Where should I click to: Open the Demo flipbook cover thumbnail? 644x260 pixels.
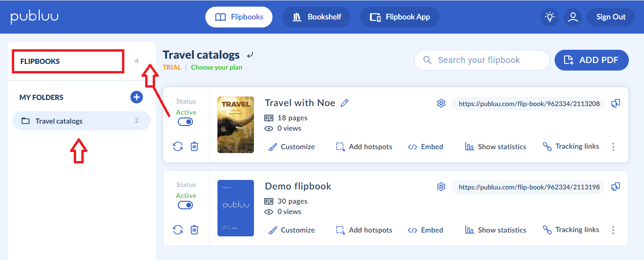[x=235, y=208]
